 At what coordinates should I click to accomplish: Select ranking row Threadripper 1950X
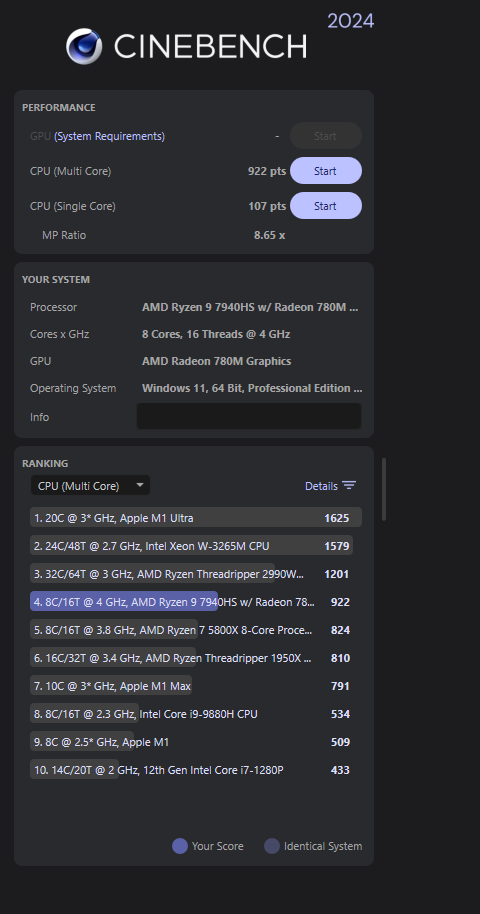[x=196, y=658]
